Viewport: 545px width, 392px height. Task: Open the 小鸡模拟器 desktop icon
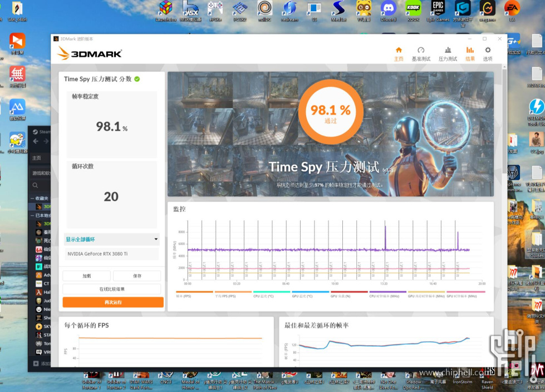pyautogui.click(x=17, y=143)
